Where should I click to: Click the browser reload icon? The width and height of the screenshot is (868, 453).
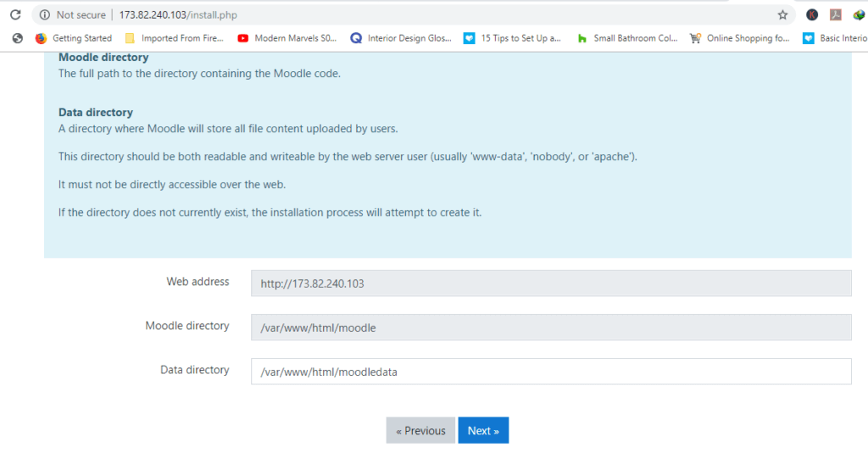pyautogui.click(x=15, y=14)
